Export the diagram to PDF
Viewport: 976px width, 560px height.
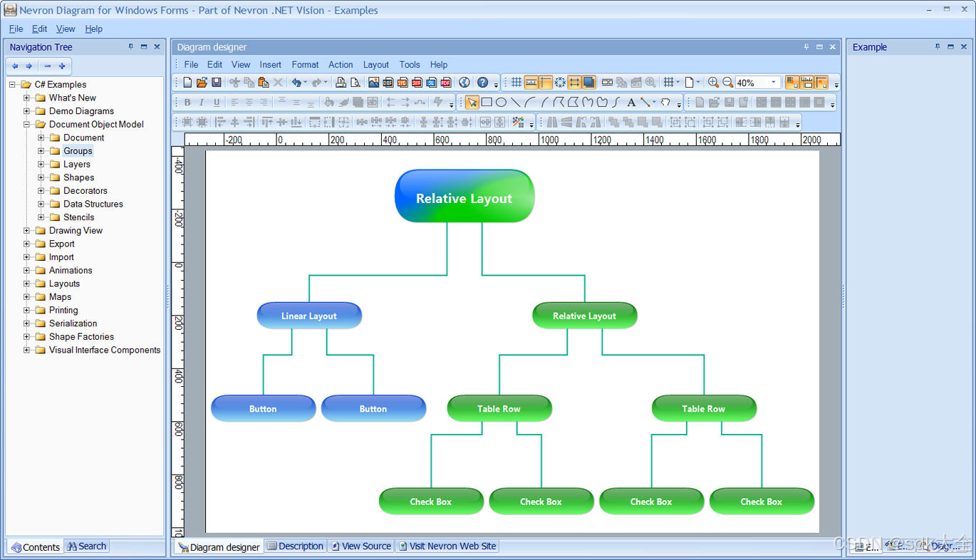tap(446, 82)
